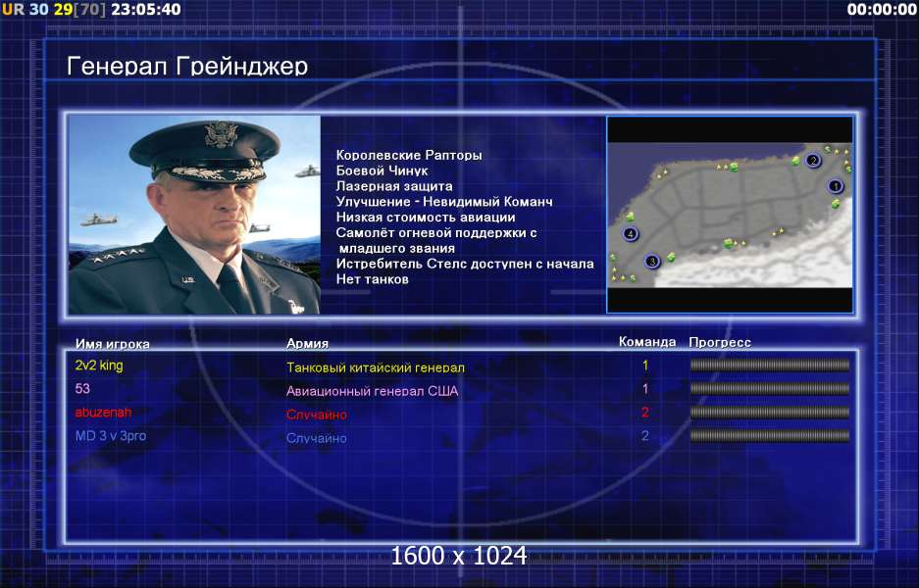The height and width of the screenshot is (588, 919).
Task: Click start position 4 marker on minimap
Action: point(630,234)
